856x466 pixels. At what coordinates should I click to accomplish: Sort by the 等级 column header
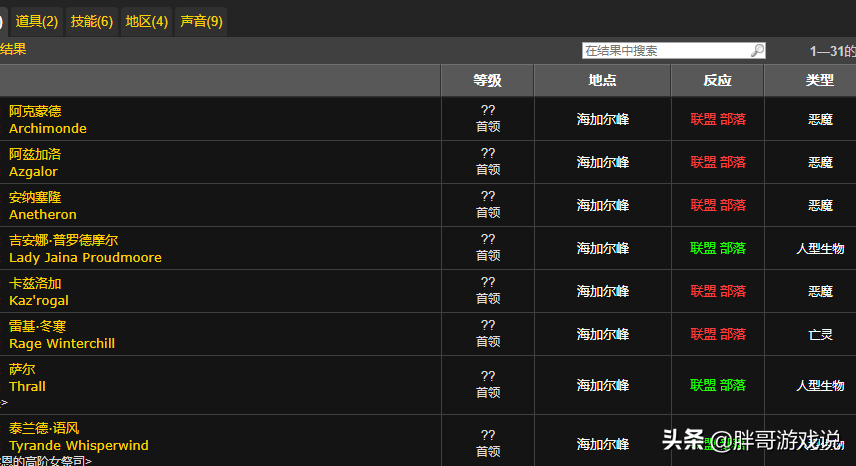pos(488,81)
